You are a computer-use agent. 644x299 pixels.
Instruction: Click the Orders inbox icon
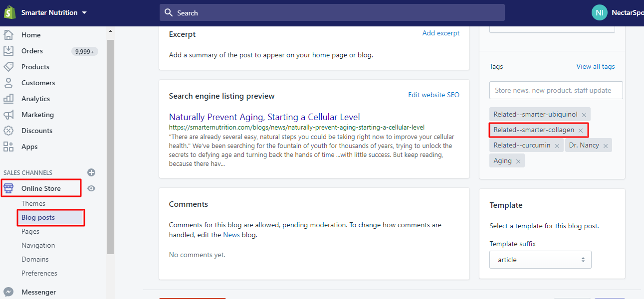8,51
